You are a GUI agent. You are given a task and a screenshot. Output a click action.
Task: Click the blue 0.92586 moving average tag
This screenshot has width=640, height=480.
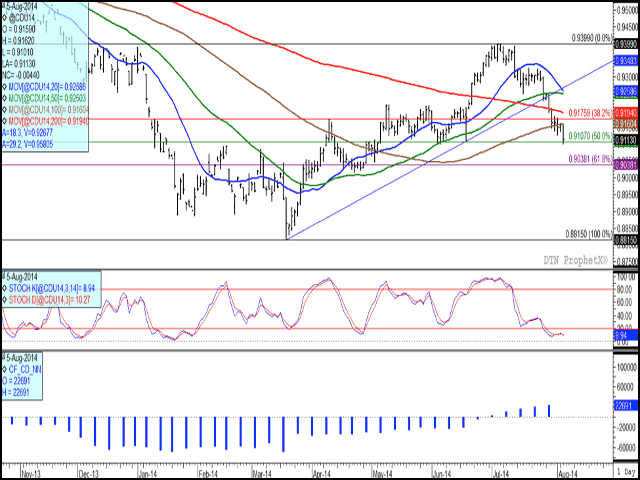click(626, 93)
